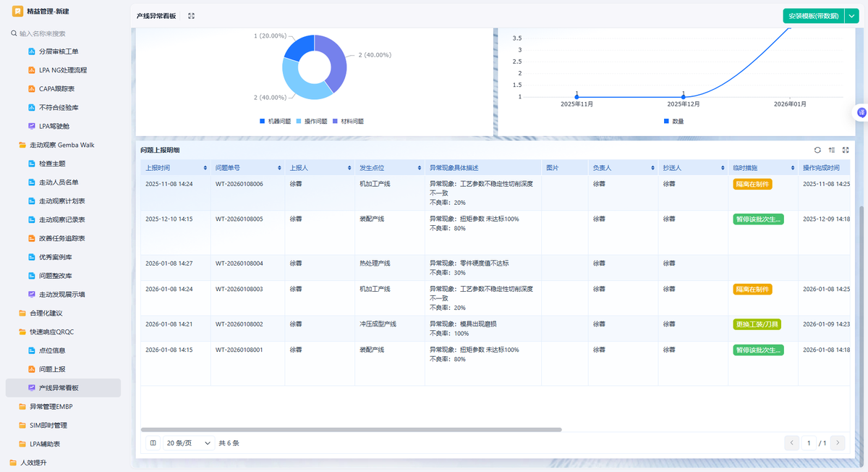The width and height of the screenshot is (868, 472).
Task: Sort by the 问题单号 column arrows
Action: pyautogui.click(x=280, y=168)
